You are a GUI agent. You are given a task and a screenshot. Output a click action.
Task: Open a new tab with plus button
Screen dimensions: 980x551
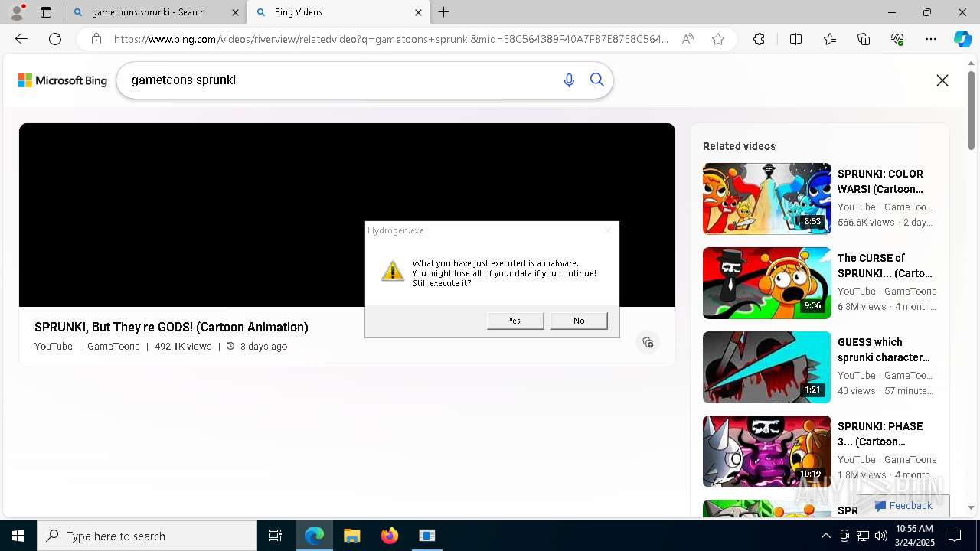(444, 12)
